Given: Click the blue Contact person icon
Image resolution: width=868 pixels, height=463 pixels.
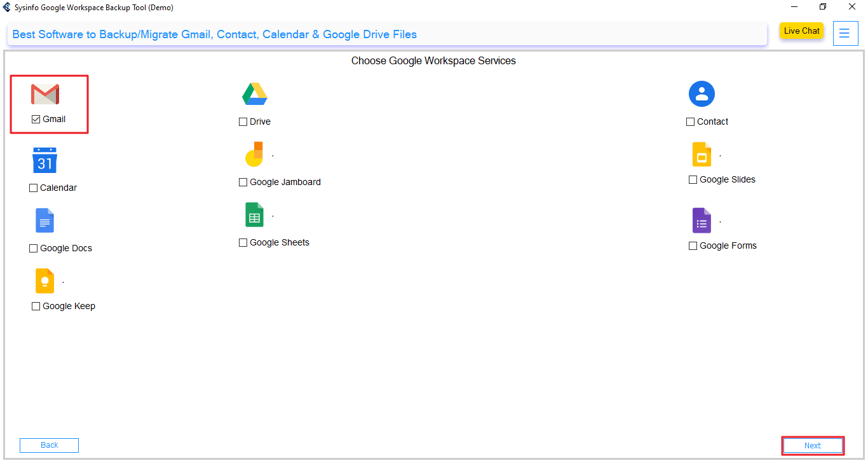Looking at the screenshot, I should click(x=702, y=94).
